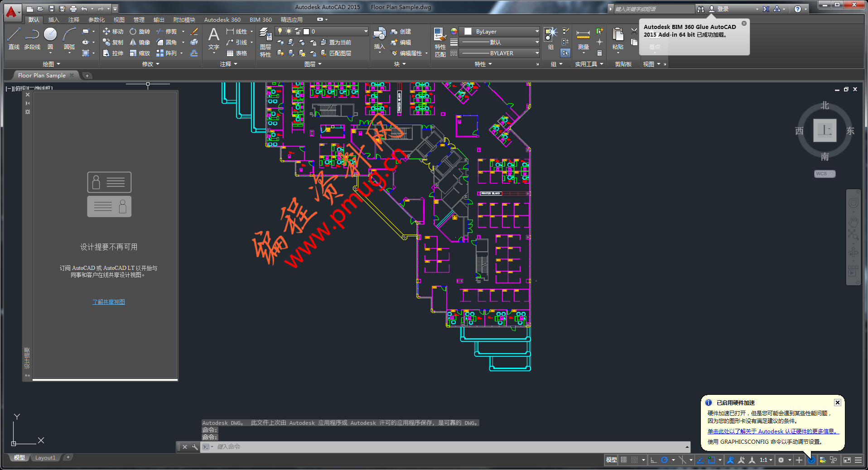This screenshot has width=868, height=470.
Task: Click 匹配图层 (Match Layer) button
Action: [x=336, y=53]
